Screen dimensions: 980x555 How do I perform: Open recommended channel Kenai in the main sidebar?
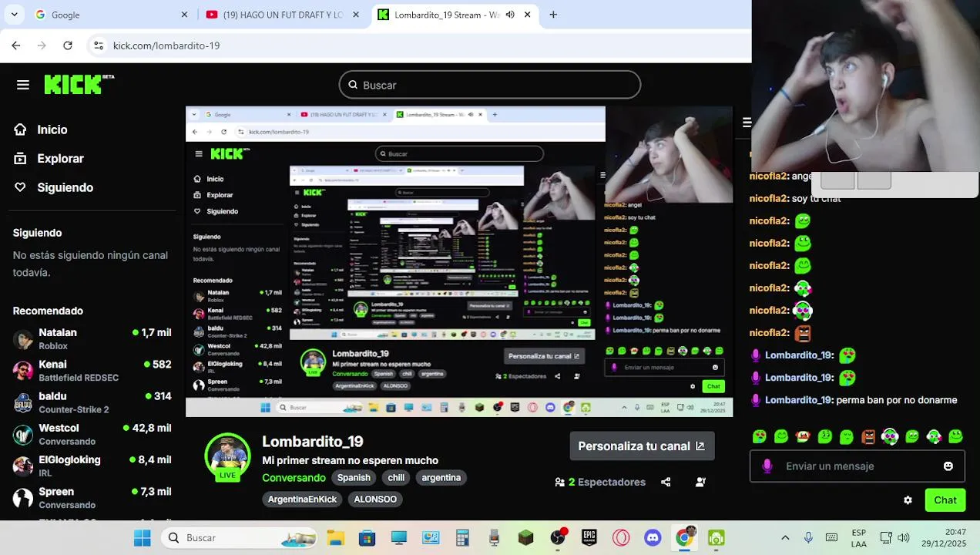point(92,371)
